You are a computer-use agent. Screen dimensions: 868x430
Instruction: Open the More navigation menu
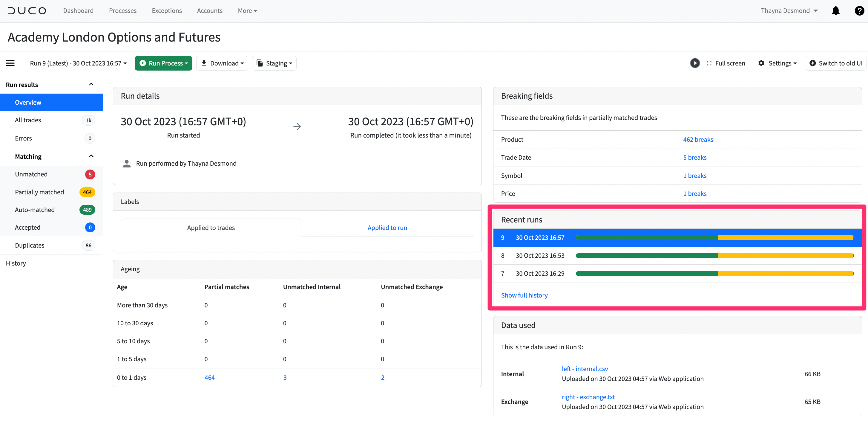[x=247, y=11]
